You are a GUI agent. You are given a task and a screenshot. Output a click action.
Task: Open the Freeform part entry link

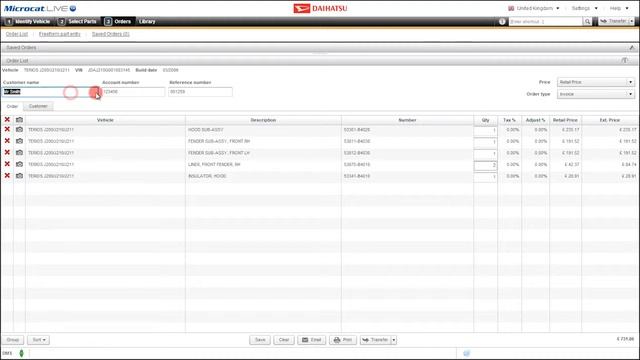pyautogui.click(x=60, y=34)
